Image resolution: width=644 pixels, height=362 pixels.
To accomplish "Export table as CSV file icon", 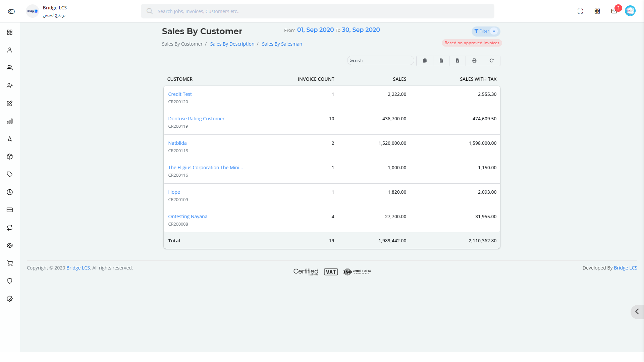I will [441, 61].
